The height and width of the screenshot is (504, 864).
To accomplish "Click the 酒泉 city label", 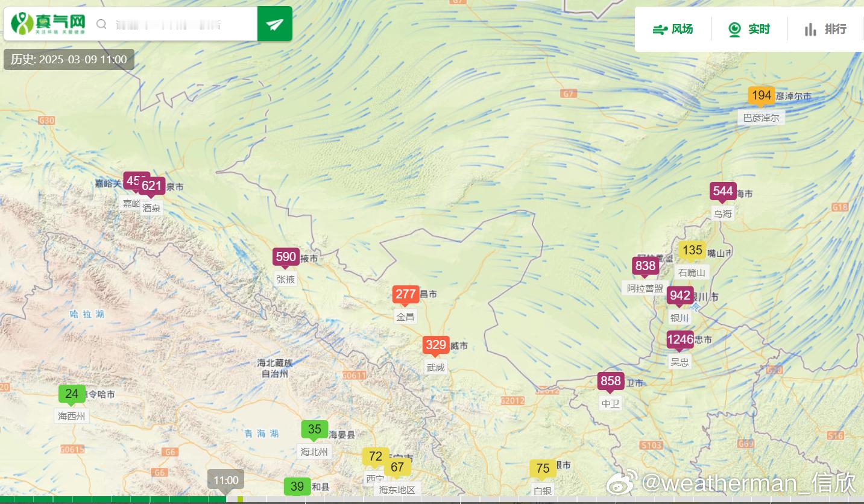I will 151,208.
